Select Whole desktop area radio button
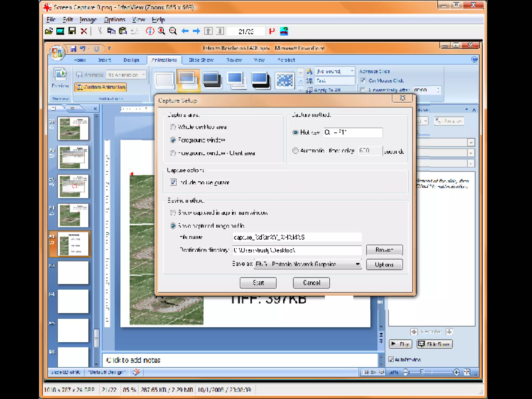Image resolution: width=532 pixels, height=399 pixels. point(173,127)
